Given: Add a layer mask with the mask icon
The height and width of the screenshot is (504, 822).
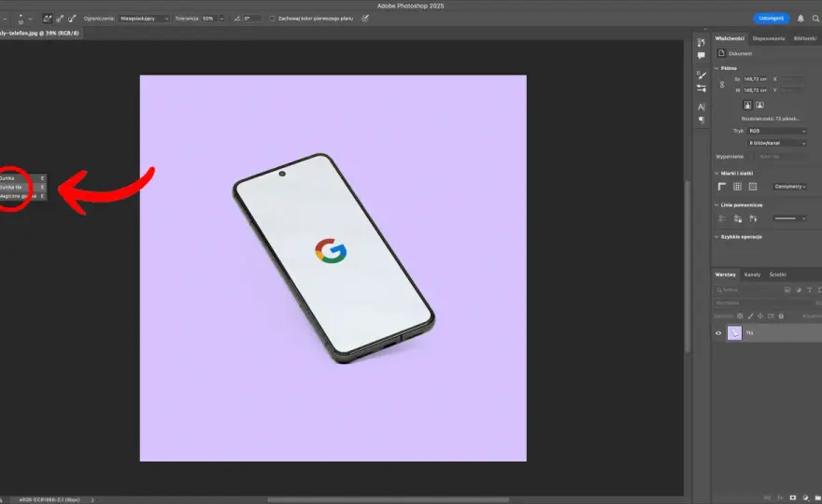Looking at the screenshot, I should tap(793, 497).
